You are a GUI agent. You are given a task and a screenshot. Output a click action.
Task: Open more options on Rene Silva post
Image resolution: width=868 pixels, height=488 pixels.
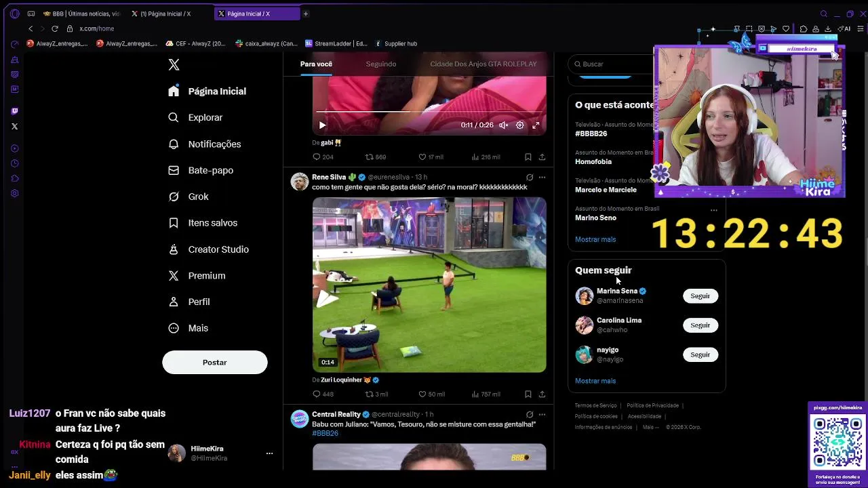(x=542, y=177)
